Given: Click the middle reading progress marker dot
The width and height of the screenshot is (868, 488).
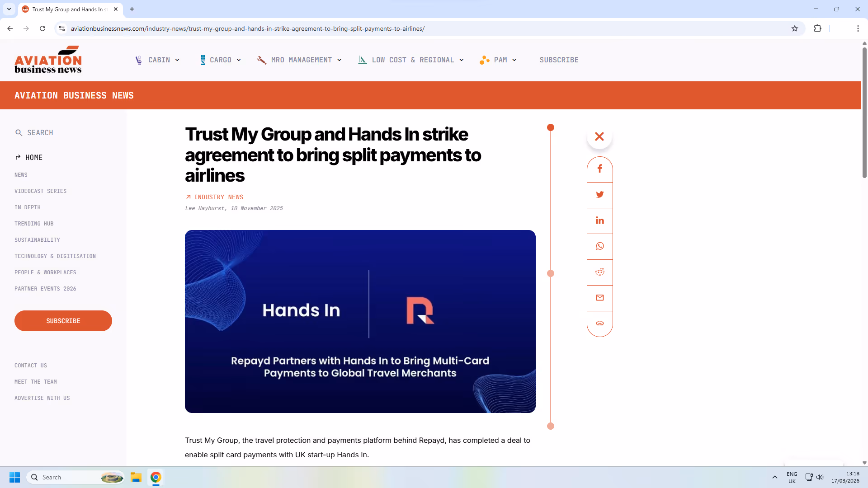Looking at the screenshot, I should 550,273.
